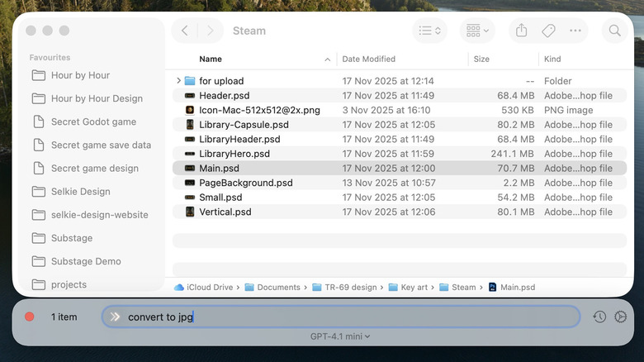This screenshot has height=362, width=644.
Task: Click the 'convert to jpg' command field
Action: tap(341, 317)
